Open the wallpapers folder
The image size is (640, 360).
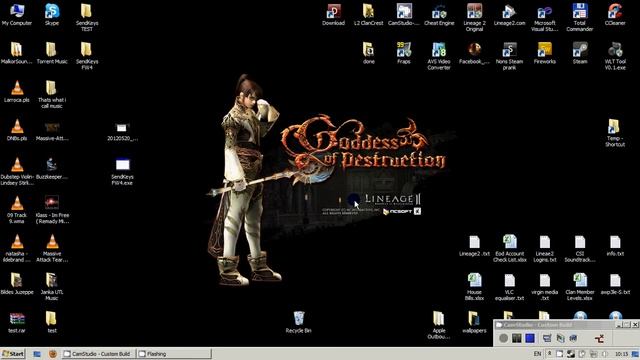point(474,322)
